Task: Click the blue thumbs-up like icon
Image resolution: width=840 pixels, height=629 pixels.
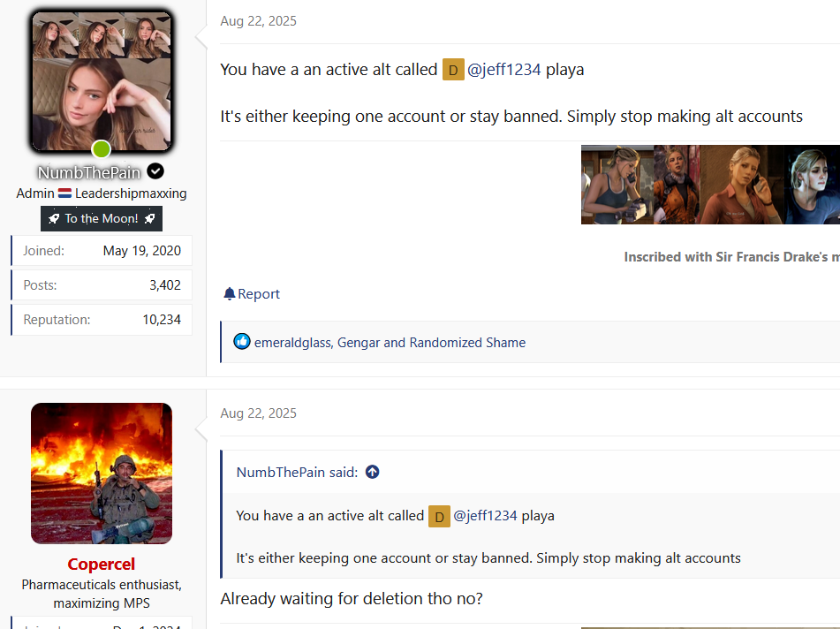Action: [x=242, y=341]
